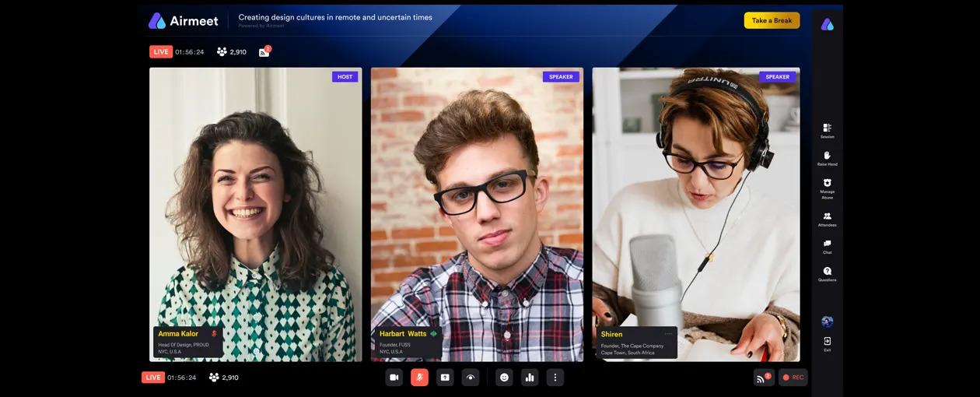Open the Questions panel
This screenshot has width=980, height=397.
(827, 273)
